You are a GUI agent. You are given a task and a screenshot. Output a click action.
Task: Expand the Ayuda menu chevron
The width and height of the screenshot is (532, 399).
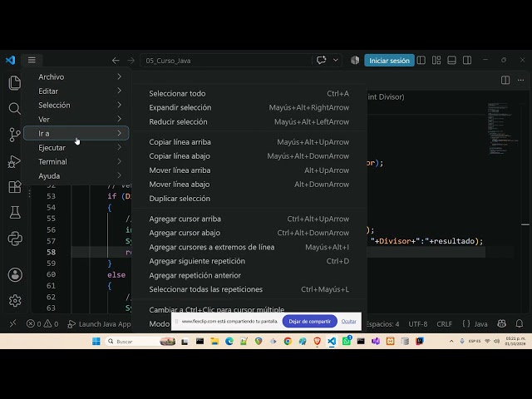120,175
